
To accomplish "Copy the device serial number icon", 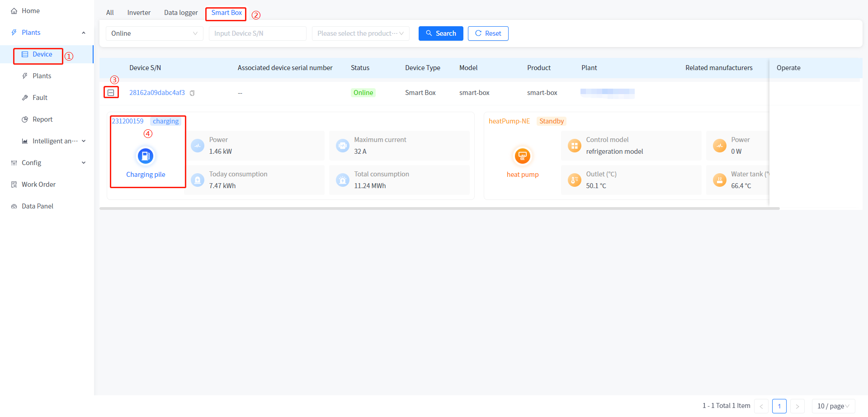I will tap(192, 93).
